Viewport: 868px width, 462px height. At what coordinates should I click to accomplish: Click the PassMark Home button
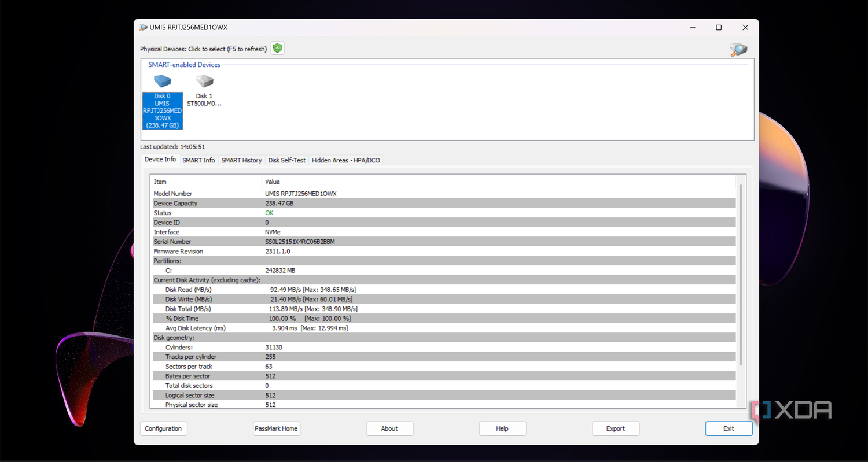pyautogui.click(x=276, y=428)
